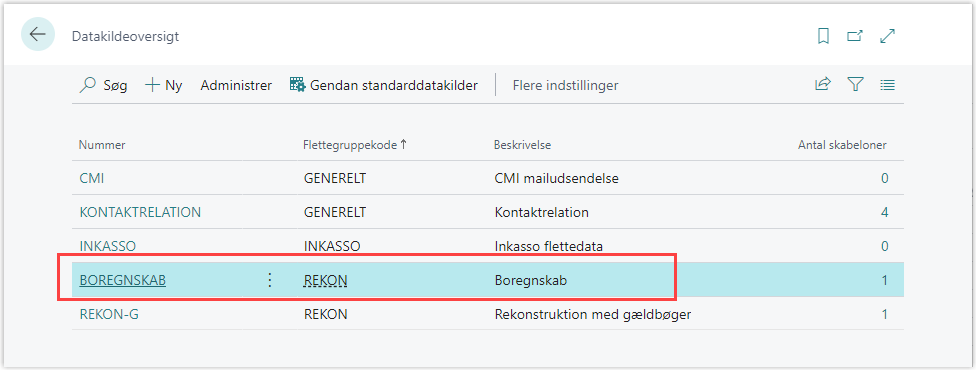Click the Nummer column header
This screenshot has width=977, height=371.
(102, 145)
